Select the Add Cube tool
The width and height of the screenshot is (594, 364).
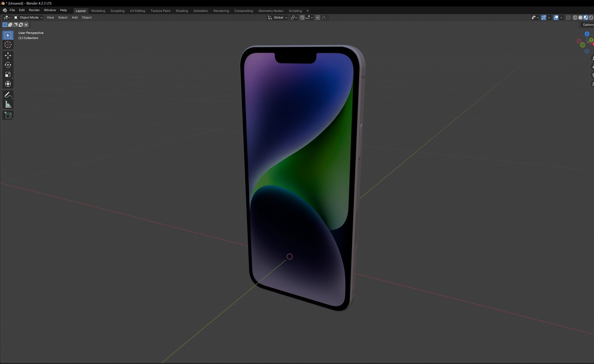(x=8, y=115)
